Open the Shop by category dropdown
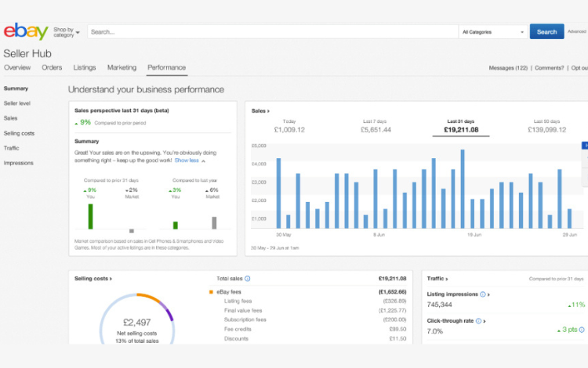This screenshot has width=588, height=368. pos(67,32)
